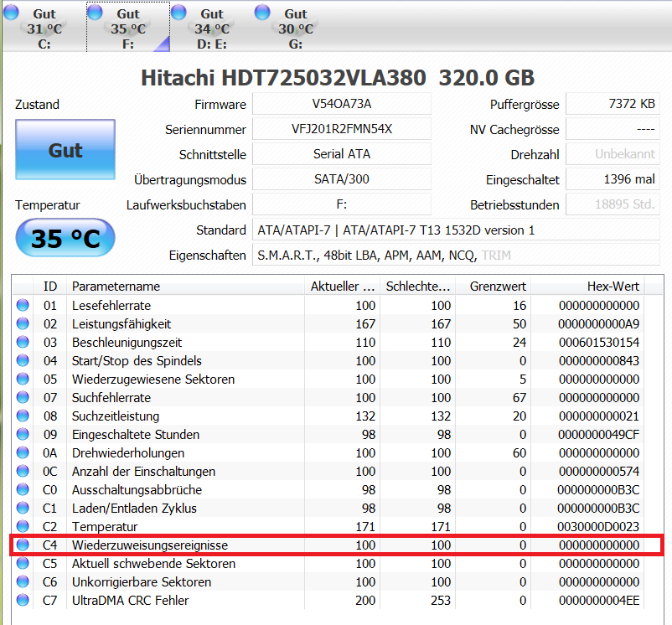Click status orb of Leistungsfähigkeit row
The height and width of the screenshot is (625, 672).
(x=23, y=323)
